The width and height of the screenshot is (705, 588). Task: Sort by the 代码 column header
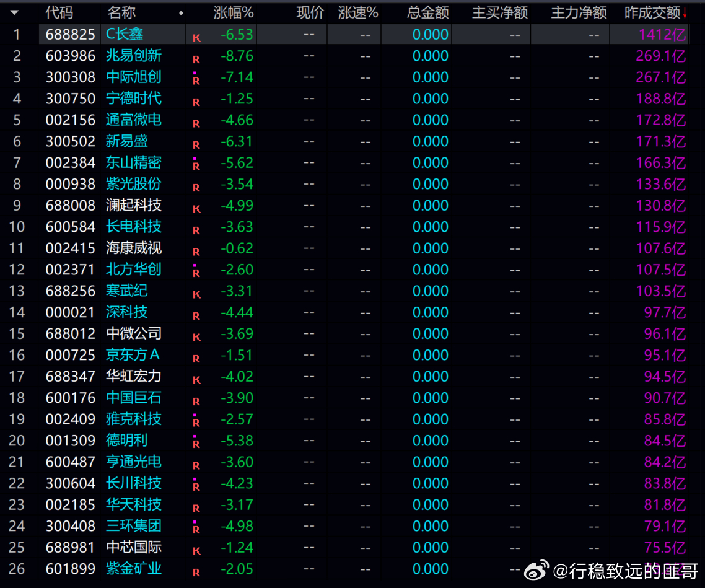(59, 12)
